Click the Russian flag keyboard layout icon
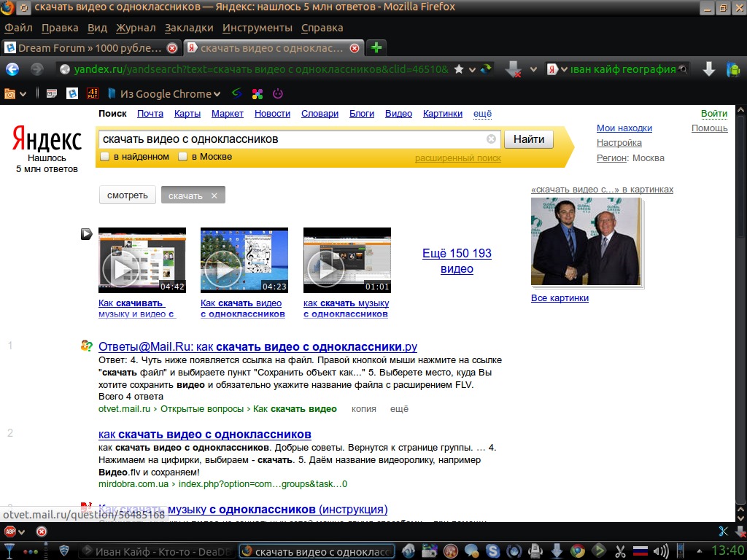 [640, 551]
